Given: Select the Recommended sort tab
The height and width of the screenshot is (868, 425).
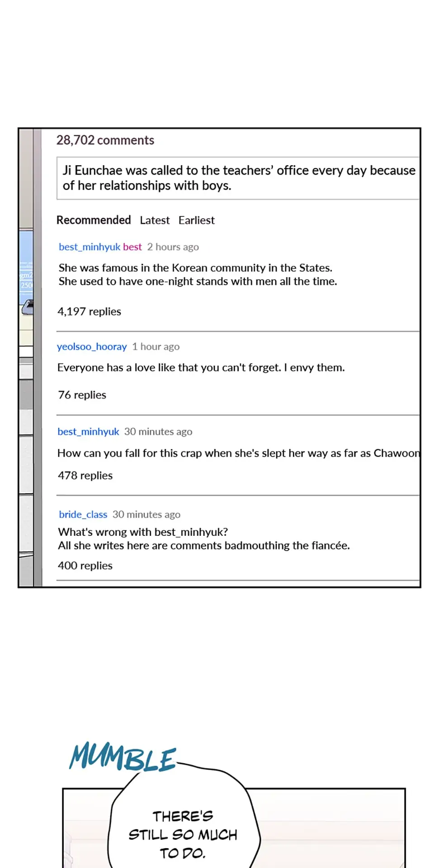Looking at the screenshot, I should [94, 220].
